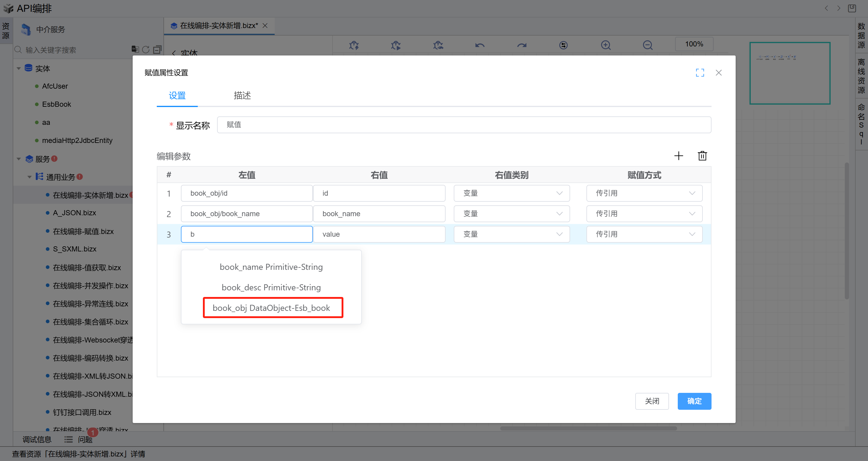Collapse the 通用业务 folder

29,177
